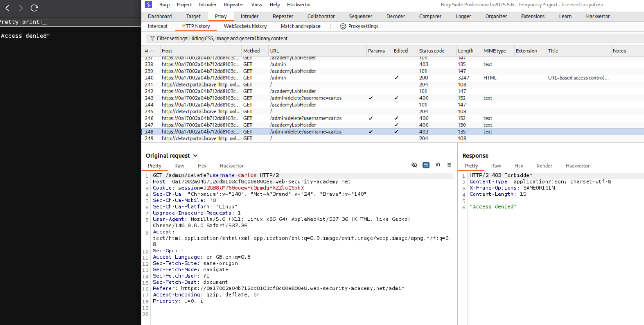The width and height of the screenshot is (644, 325).
Task: Expand the Original request dropdown
Action: pos(195,156)
